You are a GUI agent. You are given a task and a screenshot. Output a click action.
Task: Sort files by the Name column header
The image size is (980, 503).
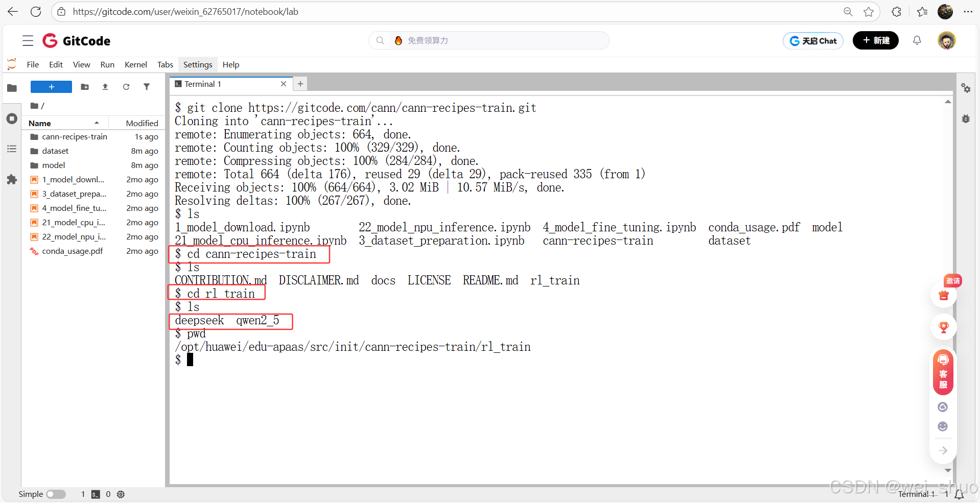coord(64,123)
